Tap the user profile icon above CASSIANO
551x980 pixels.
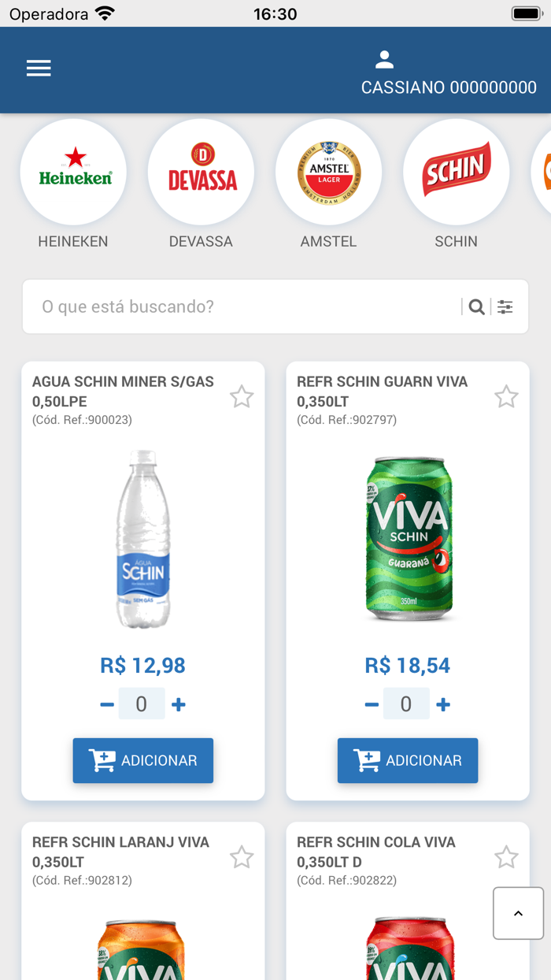(384, 58)
